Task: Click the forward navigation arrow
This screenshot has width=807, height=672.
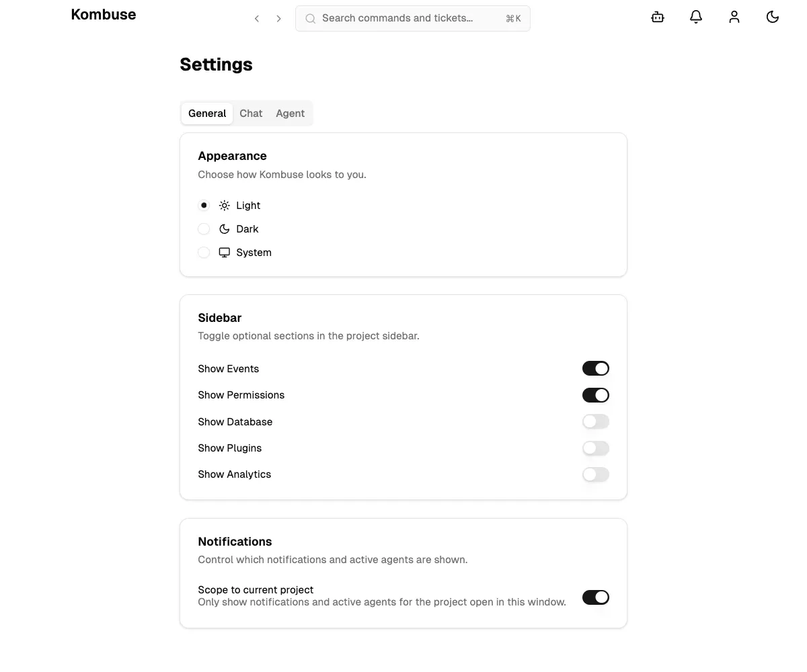Action: 278,18
